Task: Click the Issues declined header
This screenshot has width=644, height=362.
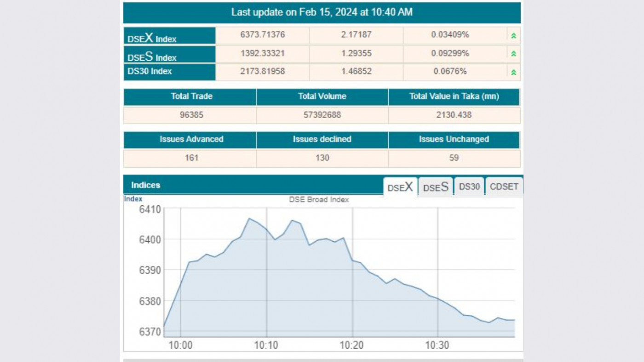Action: pos(322,140)
